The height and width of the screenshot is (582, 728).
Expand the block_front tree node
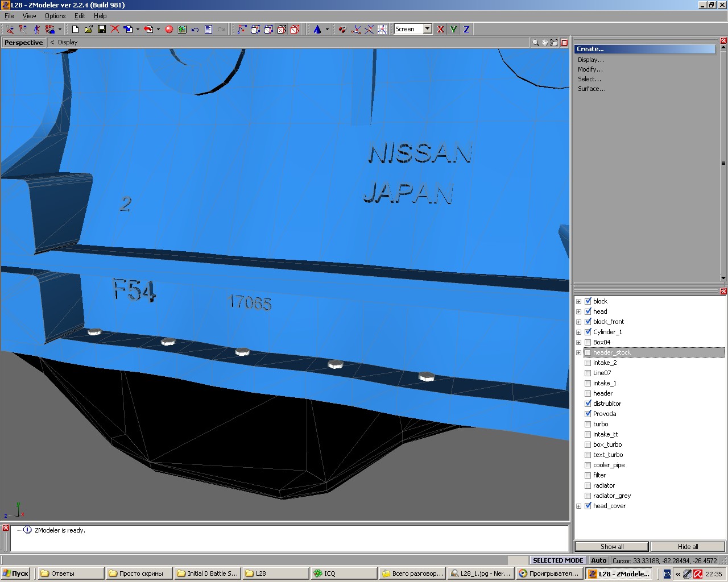pyautogui.click(x=579, y=322)
